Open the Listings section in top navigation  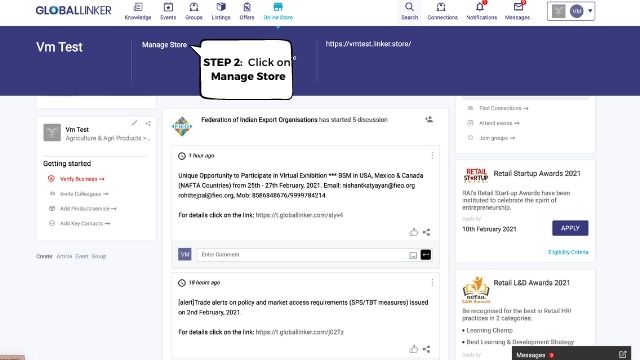tap(221, 11)
